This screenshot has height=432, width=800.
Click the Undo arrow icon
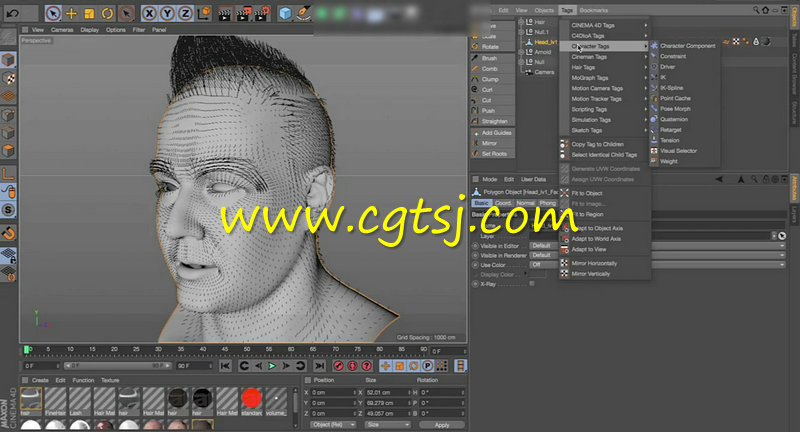(x=12, y=13)
